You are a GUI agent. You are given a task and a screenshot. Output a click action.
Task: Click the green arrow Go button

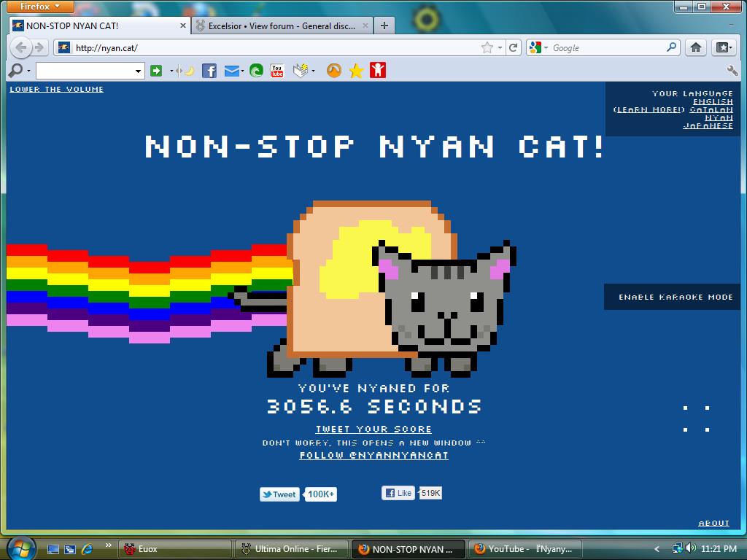156,71
